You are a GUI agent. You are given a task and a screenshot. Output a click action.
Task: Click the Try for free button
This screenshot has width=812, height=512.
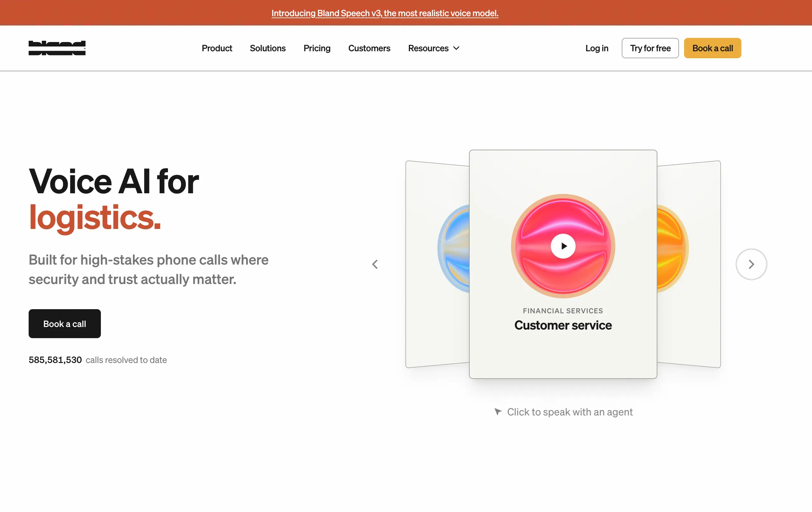650,48
